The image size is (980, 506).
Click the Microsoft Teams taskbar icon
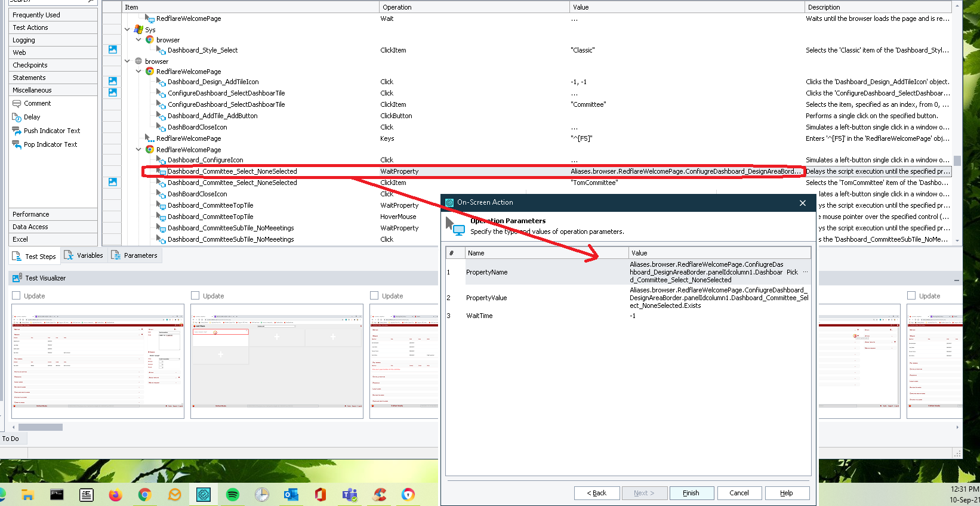[350, 495]
